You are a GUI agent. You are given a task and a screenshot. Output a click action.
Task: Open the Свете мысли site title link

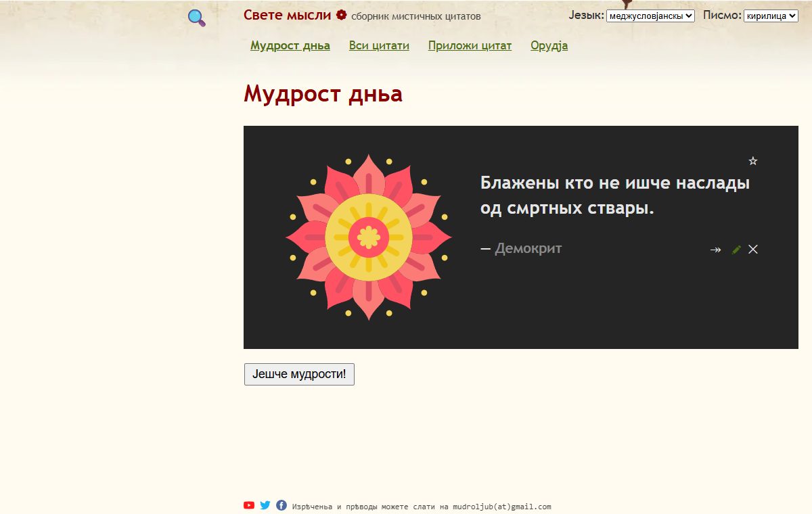coord(288,15)
